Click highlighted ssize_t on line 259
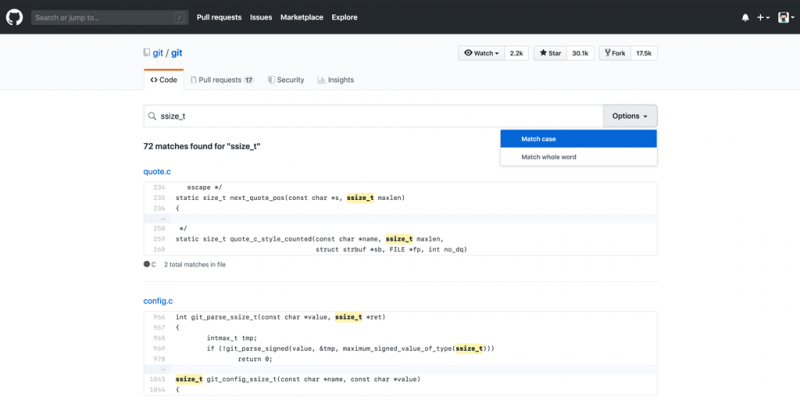Viewport: 800px width, 400px height. point(399,239)
